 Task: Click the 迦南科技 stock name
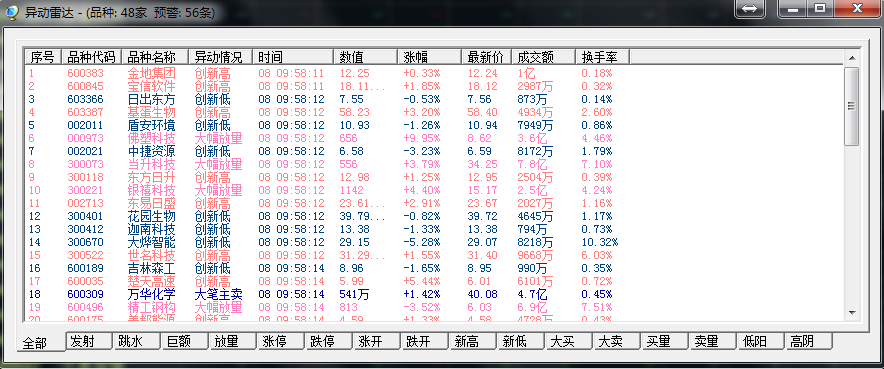coord(152,229)
